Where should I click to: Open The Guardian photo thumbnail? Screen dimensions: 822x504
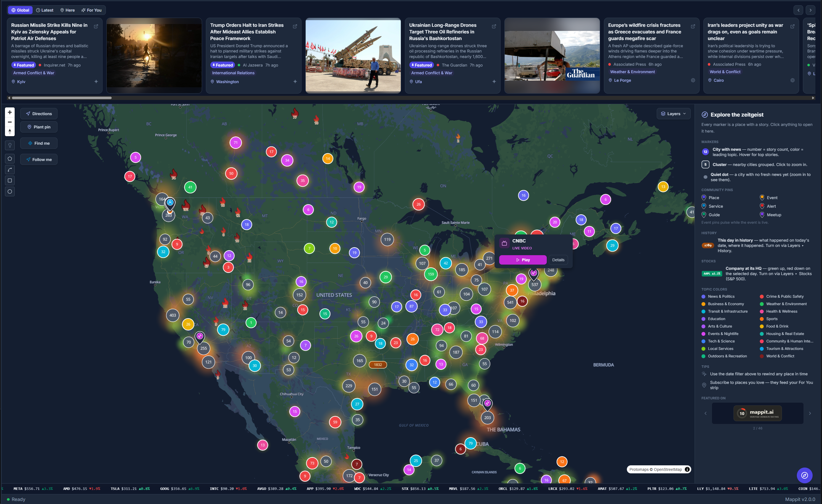pos(552,56)
